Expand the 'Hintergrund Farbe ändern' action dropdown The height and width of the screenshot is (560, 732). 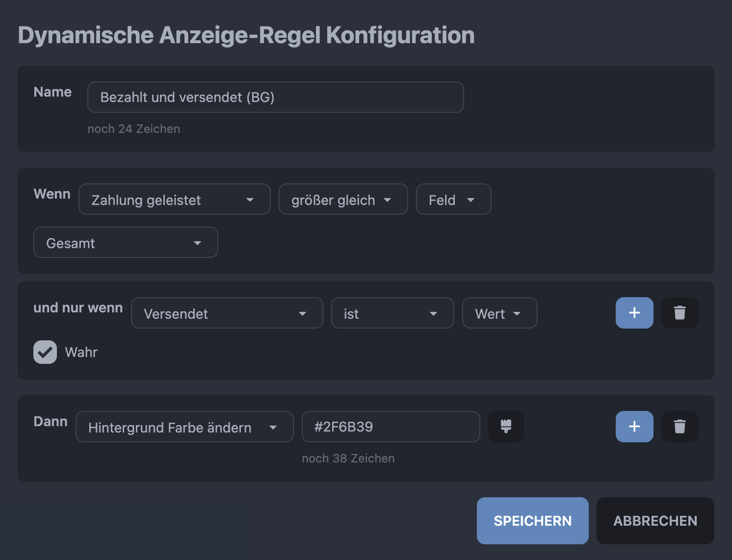pos(184,427)
